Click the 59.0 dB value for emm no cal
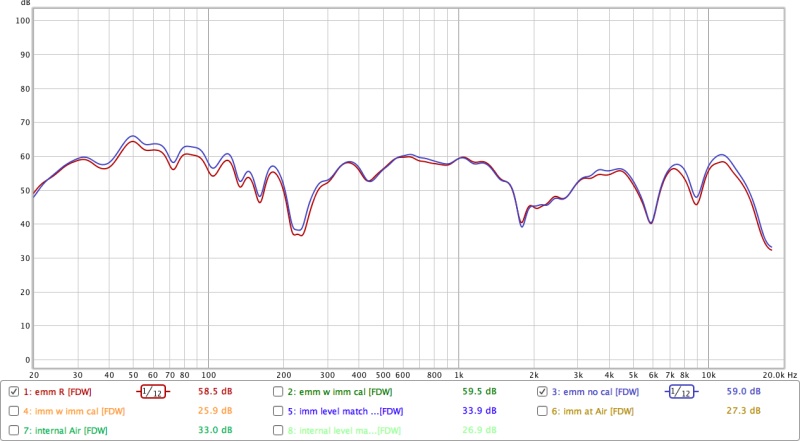Screen dimensions: 800x442 click(743, 391)
